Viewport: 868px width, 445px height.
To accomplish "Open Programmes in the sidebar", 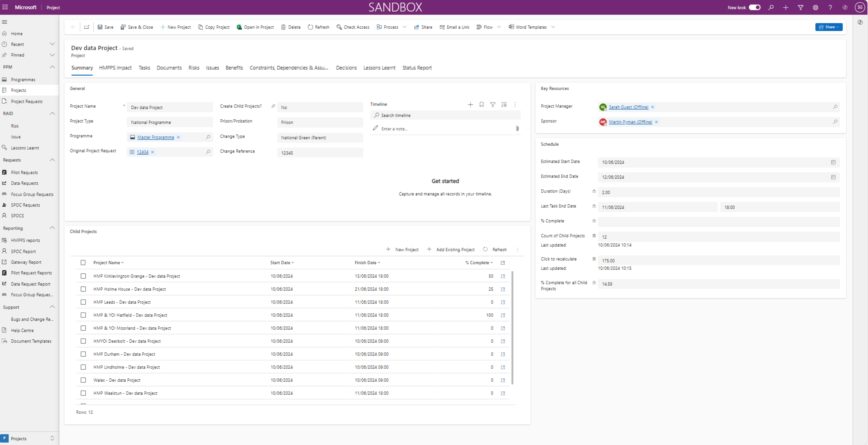I will [x=23, y=80].
